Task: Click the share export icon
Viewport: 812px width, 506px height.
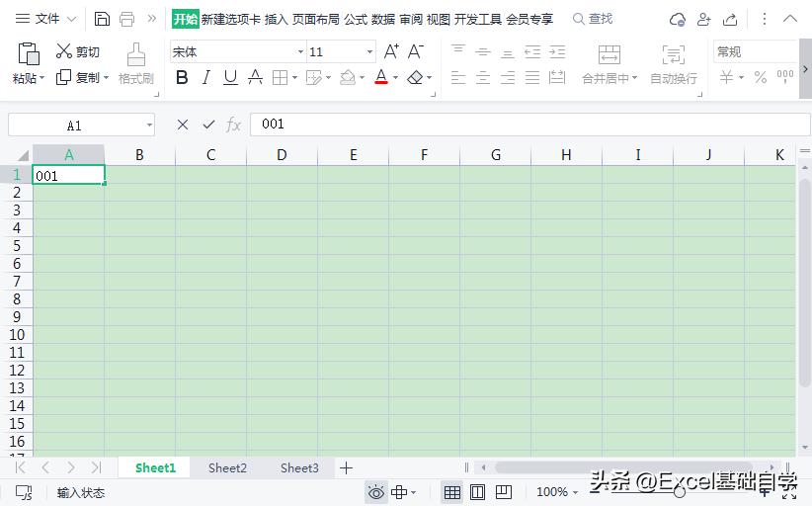Action: (730, 20)
